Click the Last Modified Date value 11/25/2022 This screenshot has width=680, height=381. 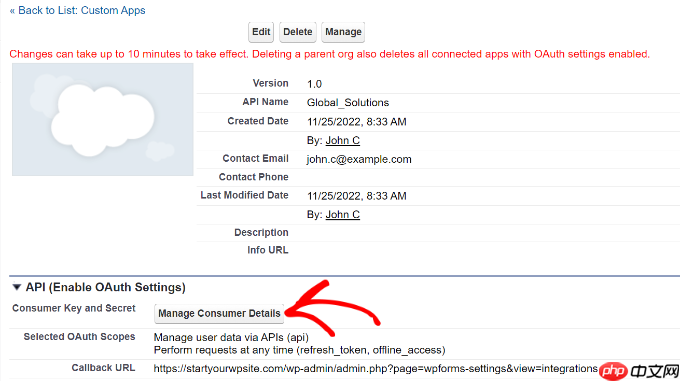click(356, 196)
